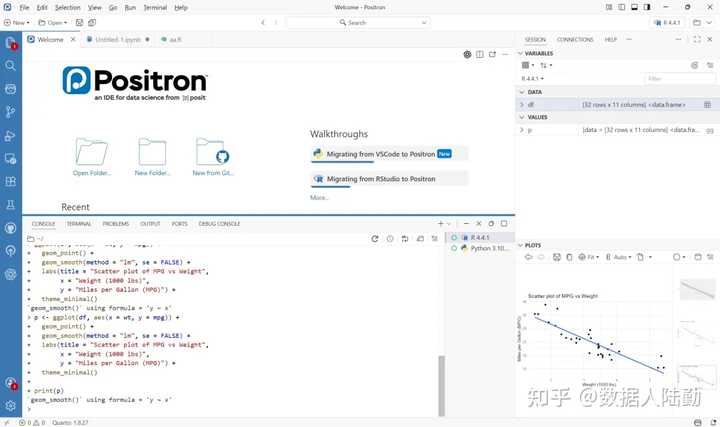Toggle the panel layout button in the title bar
Screen dimensions: 720x427
(x=634, y=7)
